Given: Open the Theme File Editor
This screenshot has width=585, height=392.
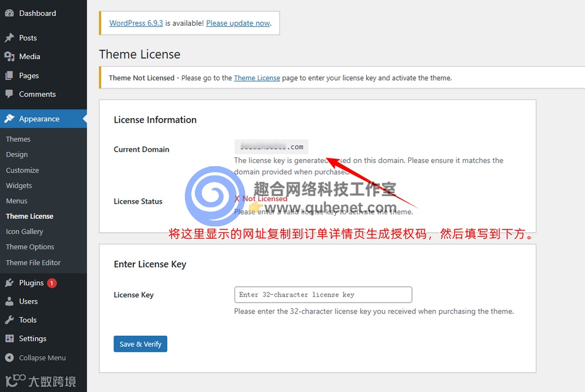Looking at the screenshot, I should 33,263.
